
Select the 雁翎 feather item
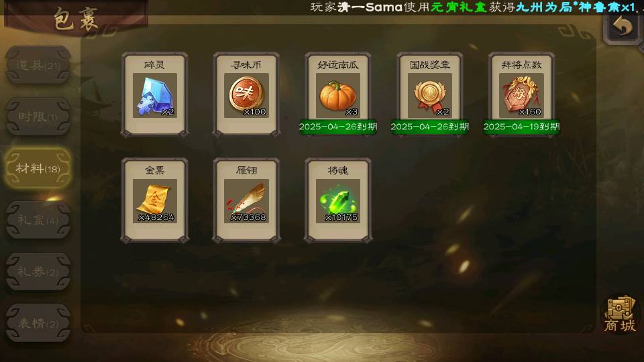(x=246, y=200)
